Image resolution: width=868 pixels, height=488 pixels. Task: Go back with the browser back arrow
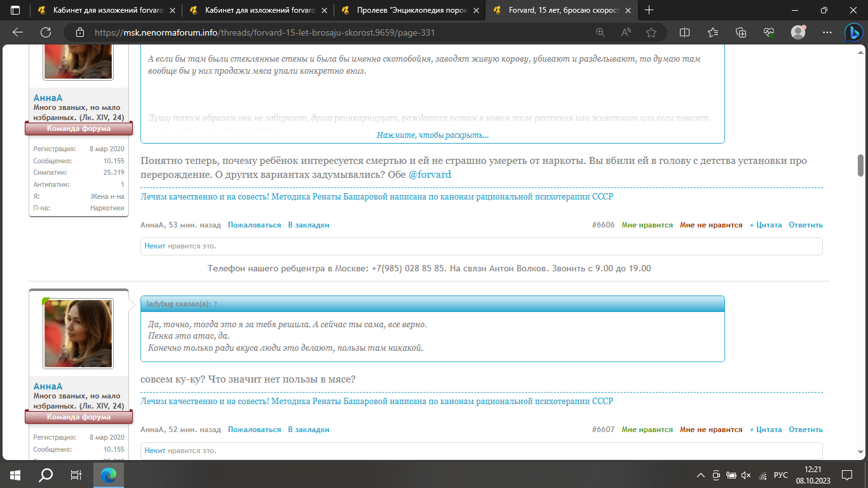click(x=18, y=32)
